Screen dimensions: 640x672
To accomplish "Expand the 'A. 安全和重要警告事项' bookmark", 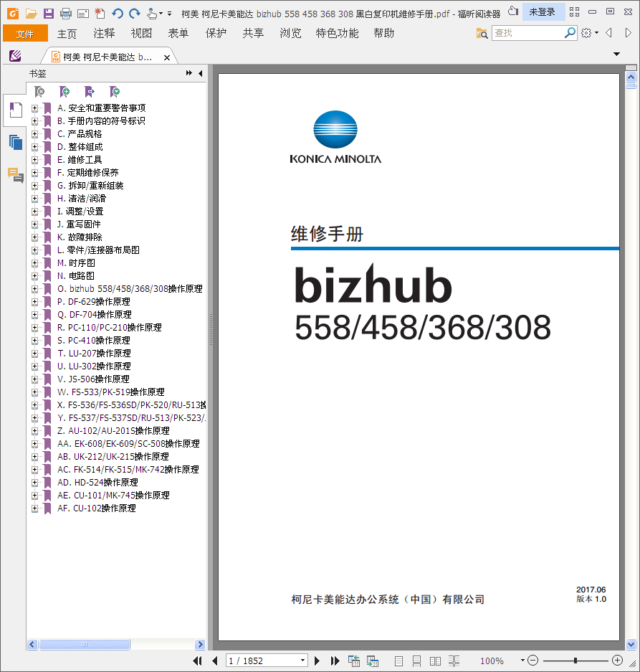I will (34, 108).
